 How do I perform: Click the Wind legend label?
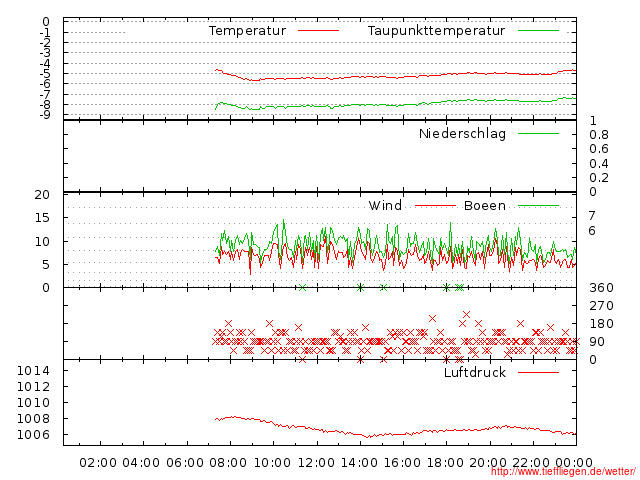tap(385, 205)
